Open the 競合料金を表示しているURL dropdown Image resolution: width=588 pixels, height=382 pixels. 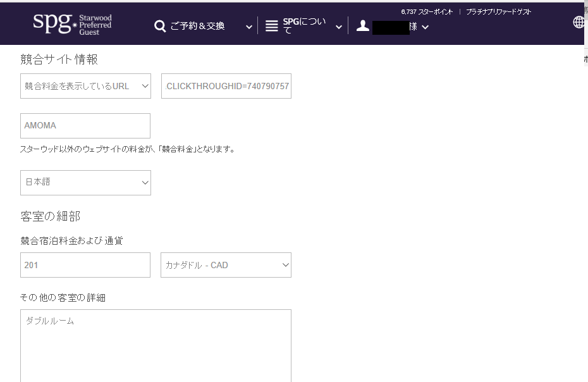(85, 86)
